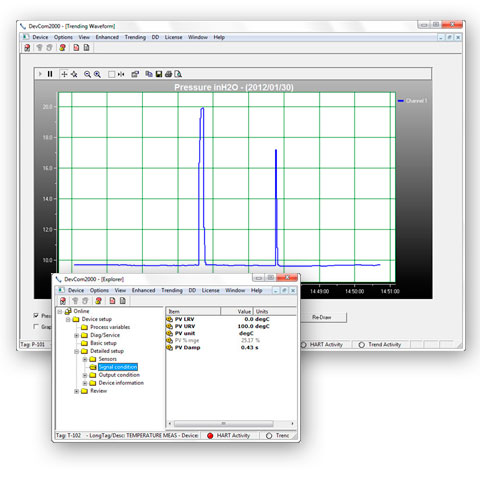
Task: Expand the Diag/Service folder
Action: [76, 335]
